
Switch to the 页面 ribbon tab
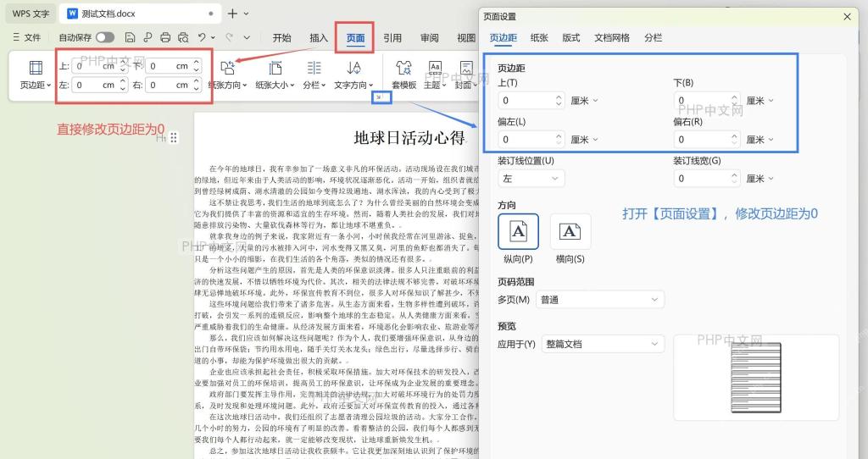click(x=355, y=37)
